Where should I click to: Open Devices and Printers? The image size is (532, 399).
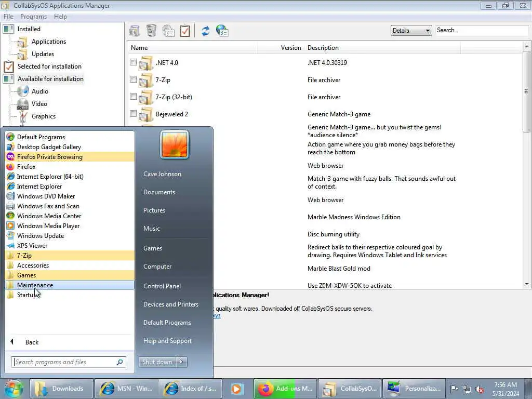[x=170, y=304]
